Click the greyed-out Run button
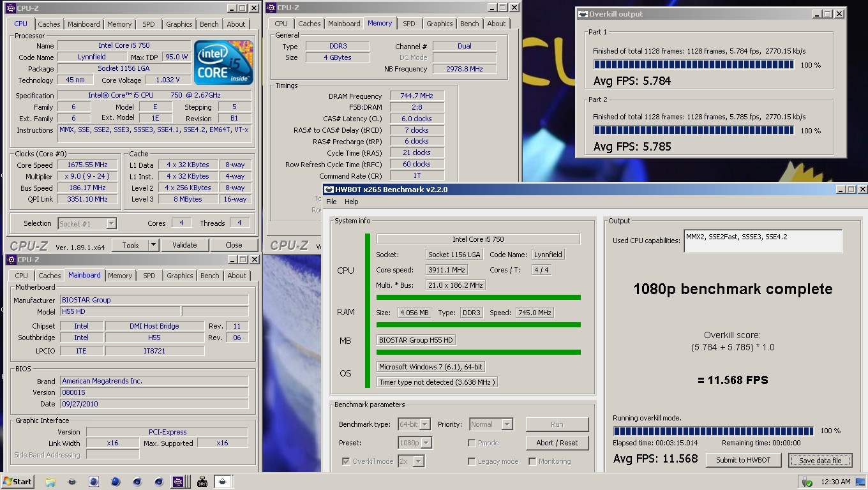Screen dimensions: 868x490 pos(557,424)
